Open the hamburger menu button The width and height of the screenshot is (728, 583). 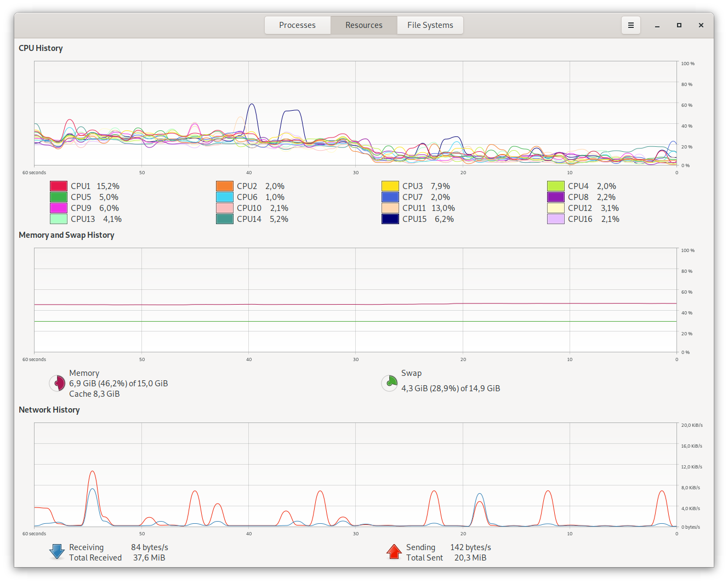[631, 25]
